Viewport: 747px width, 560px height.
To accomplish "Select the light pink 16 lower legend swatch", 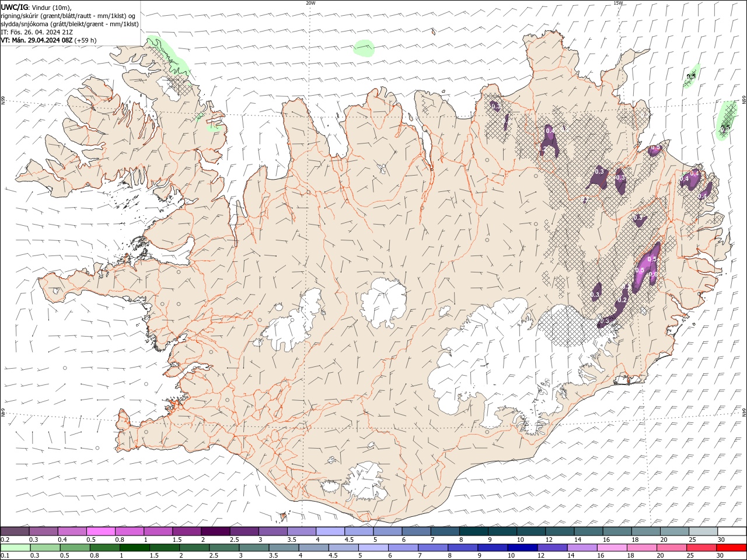I will (x=611, y=548).
